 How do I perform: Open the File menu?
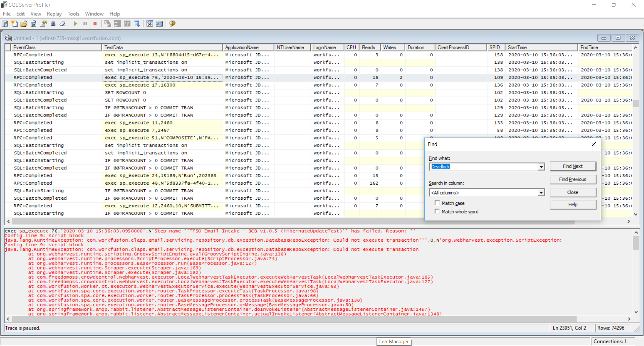tap(7, 14)
